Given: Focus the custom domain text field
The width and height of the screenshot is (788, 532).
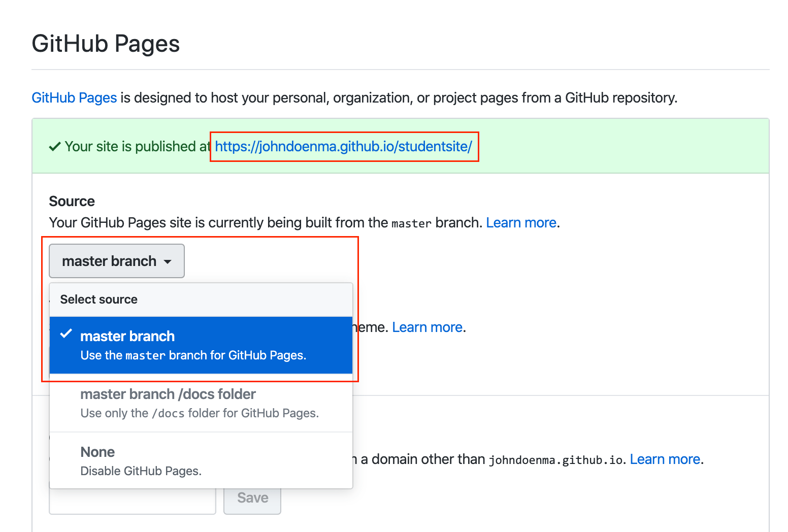Looking at the screenshot, I should [x=132, y=502].
